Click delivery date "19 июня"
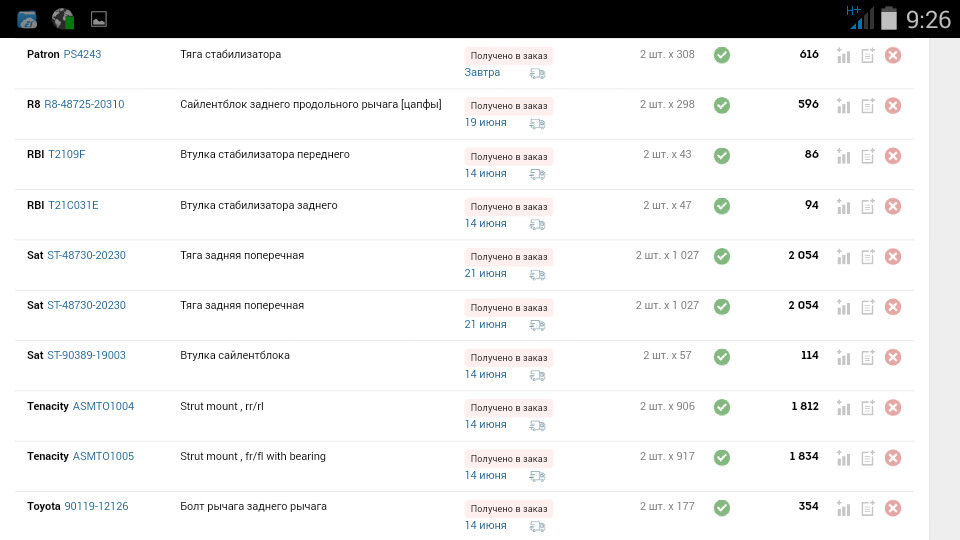This screenshot has width=960, height=540. coord(485,123)
